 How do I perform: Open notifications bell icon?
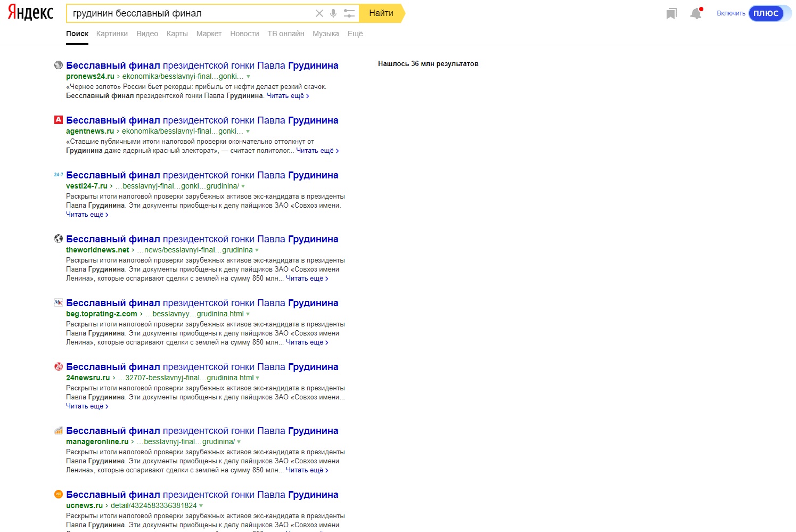[x=696, y=13]
